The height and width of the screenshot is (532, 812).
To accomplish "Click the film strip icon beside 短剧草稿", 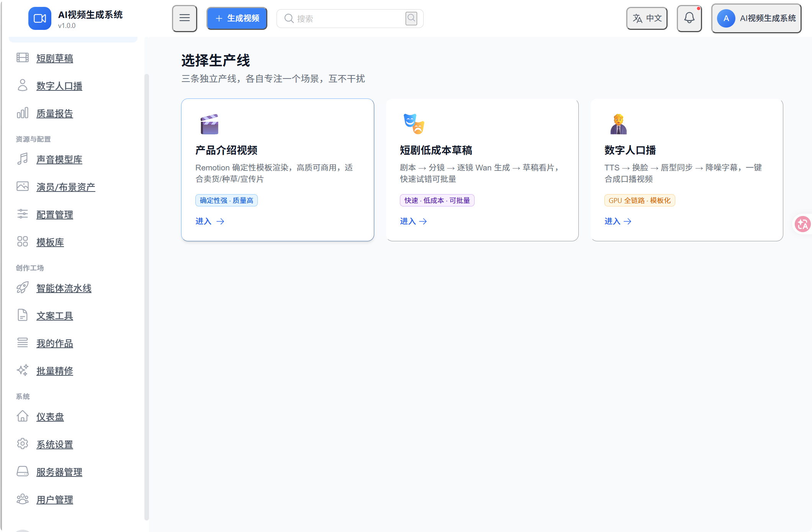I will point(23,58).
